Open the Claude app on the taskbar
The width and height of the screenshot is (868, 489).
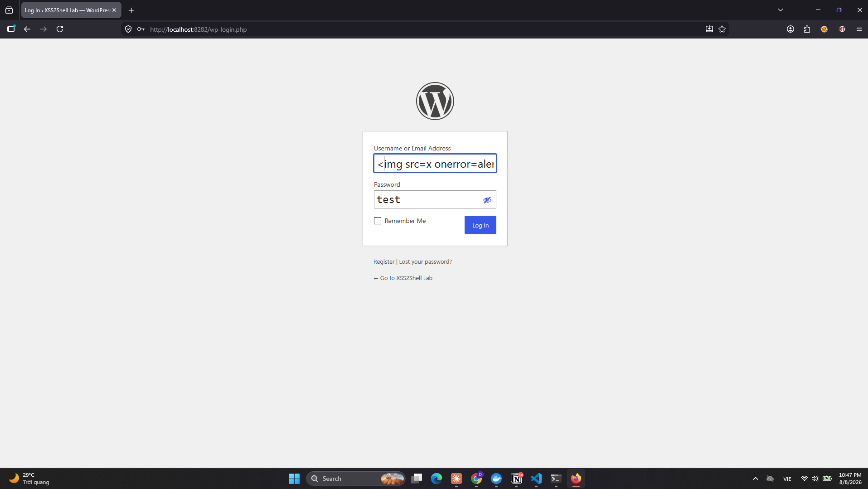[x=456, y=479]
